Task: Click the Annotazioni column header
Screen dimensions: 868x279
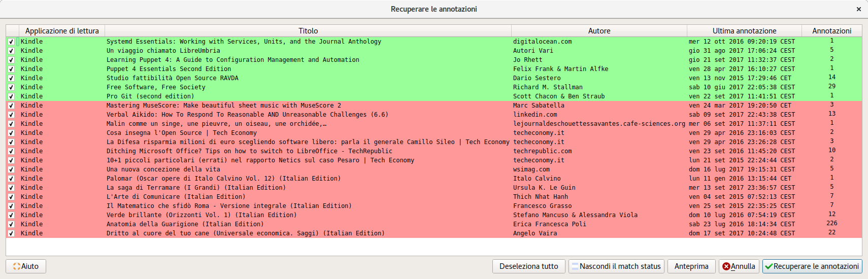Action: click(x=831, y=31)
